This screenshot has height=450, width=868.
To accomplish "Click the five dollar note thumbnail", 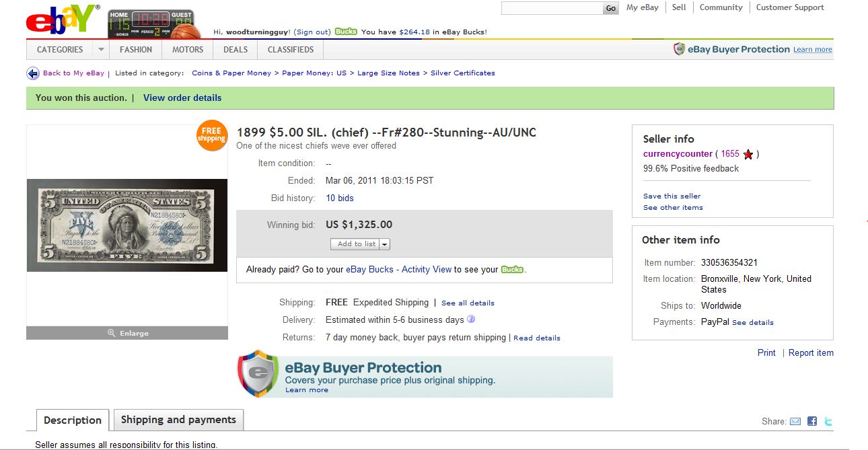I will 127,225.
